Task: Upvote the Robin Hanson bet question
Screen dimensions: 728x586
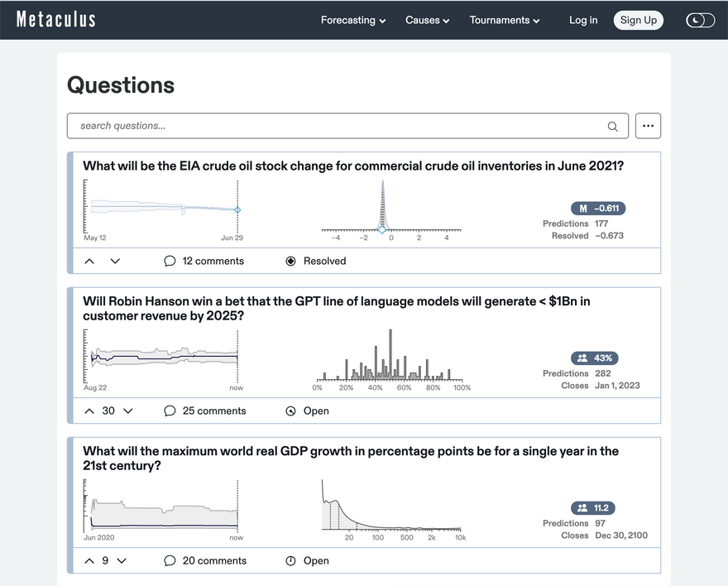Action: pyautogui.click(x=89, y=411)
